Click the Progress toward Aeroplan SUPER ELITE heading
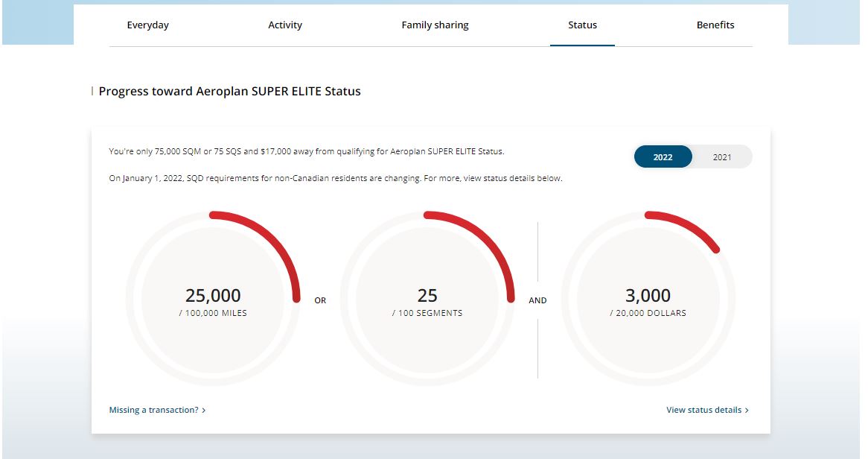 pyautogui.click(x=230, y=92)
